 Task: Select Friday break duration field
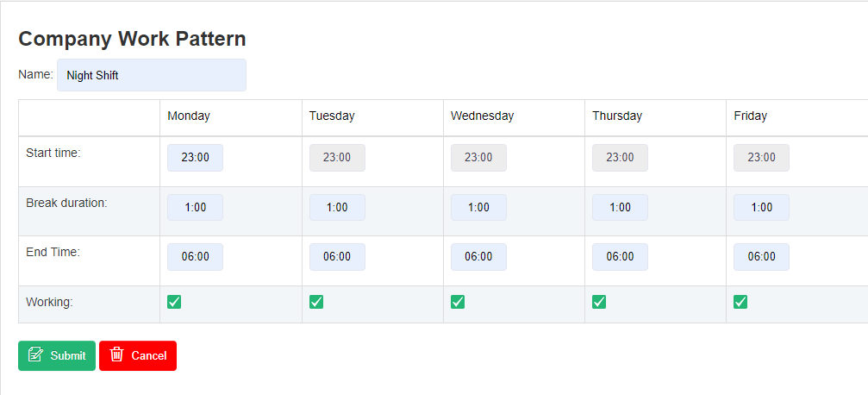pyautogui.click(x=761, y=208)
